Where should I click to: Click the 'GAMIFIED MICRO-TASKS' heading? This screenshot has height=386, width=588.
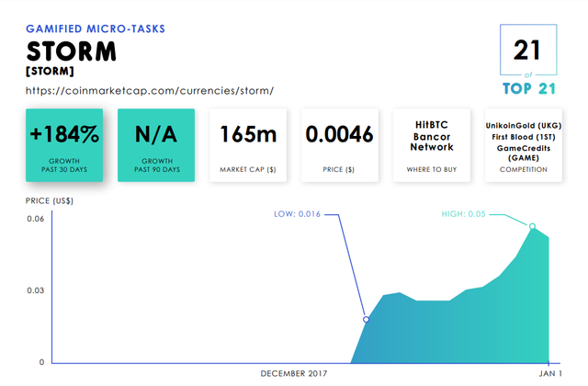click(x=96, y=28)
